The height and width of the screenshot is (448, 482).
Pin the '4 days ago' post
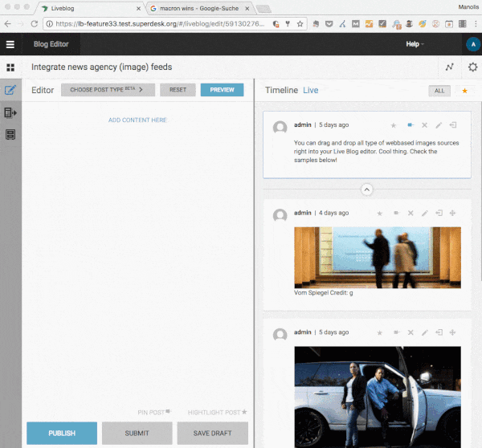pyautogui.click(x=396, y=213)
